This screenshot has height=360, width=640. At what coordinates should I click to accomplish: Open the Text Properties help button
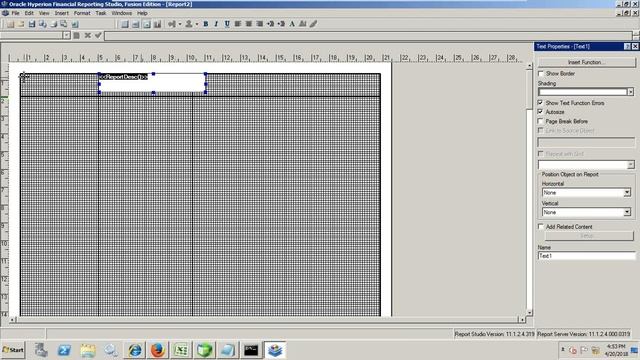click(x=627, y=47)
